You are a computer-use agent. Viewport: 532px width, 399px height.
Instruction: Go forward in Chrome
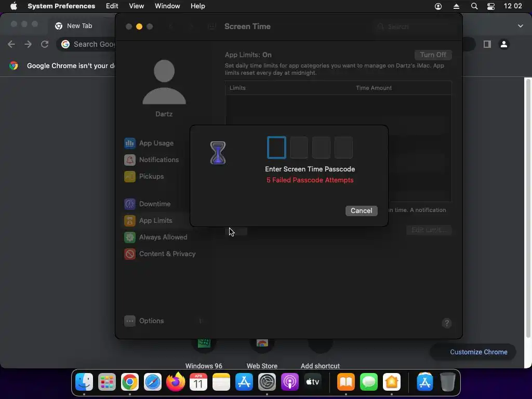[x=28, y=44]
